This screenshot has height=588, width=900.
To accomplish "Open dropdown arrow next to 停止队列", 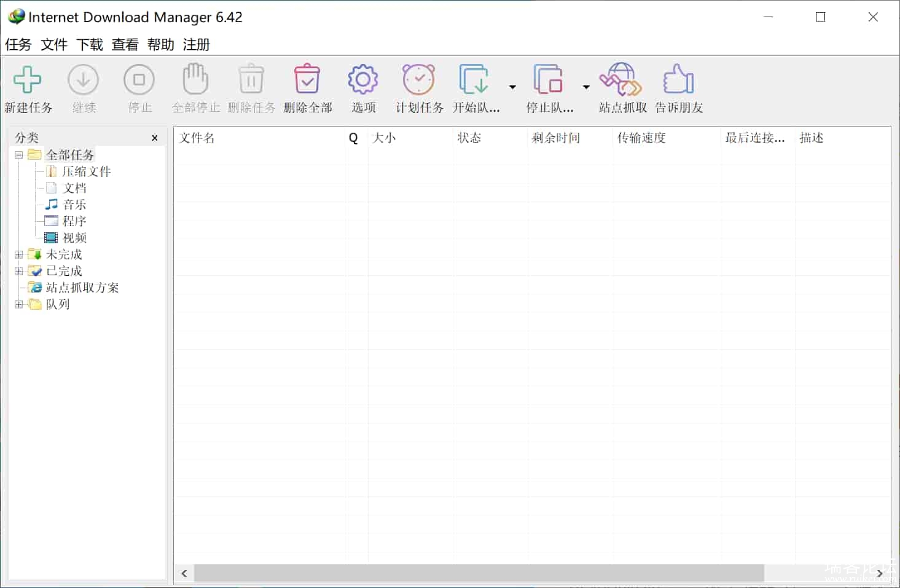I will 586,87.
